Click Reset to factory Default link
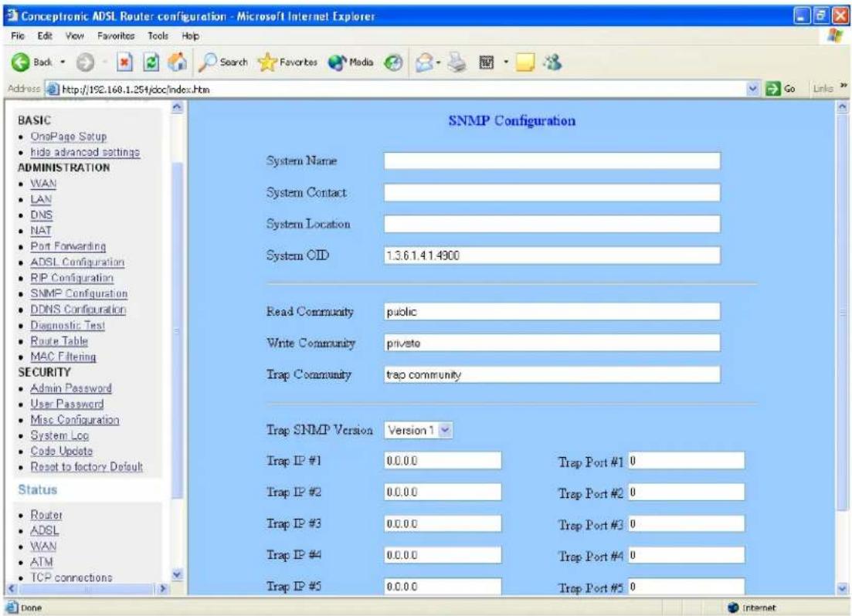Viewport: 852px width, 616px height. (x=87, y=467)
